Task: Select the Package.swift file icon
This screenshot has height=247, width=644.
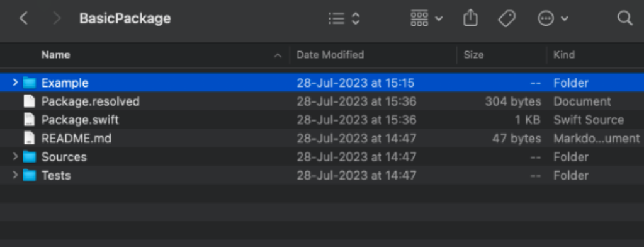Action: click(x=29, y=120)
